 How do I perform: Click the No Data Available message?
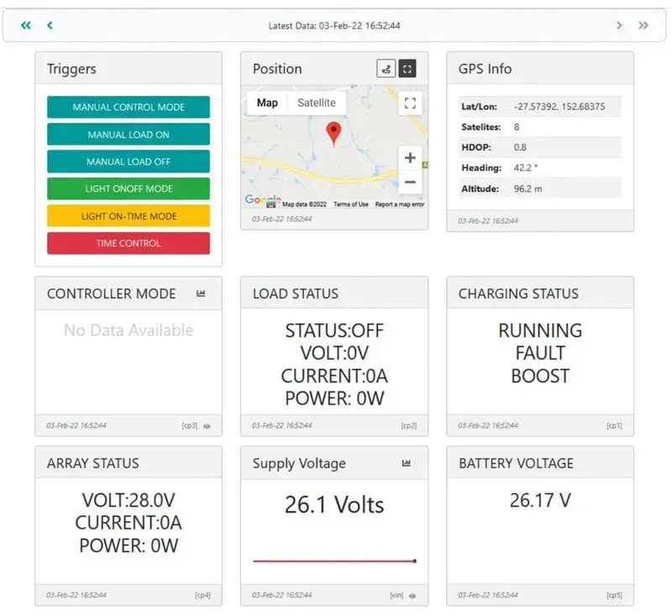[x=129, y=330]
